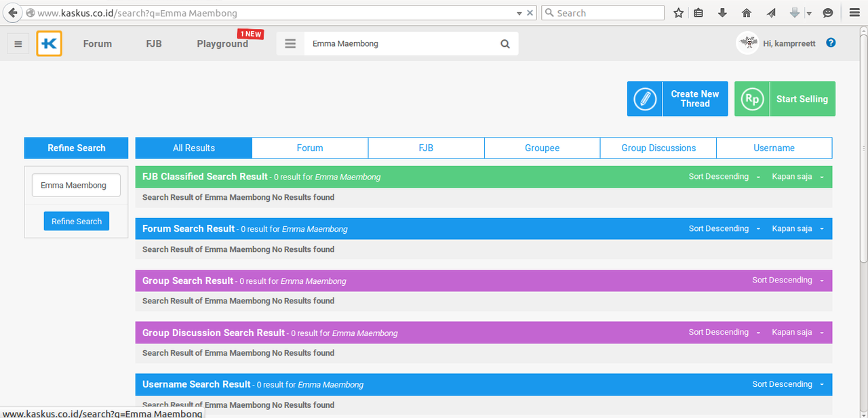The height and width of the screenshot is (418, 868).
Task: Open the URL history dropdown arrow
Action: point(519,13)
